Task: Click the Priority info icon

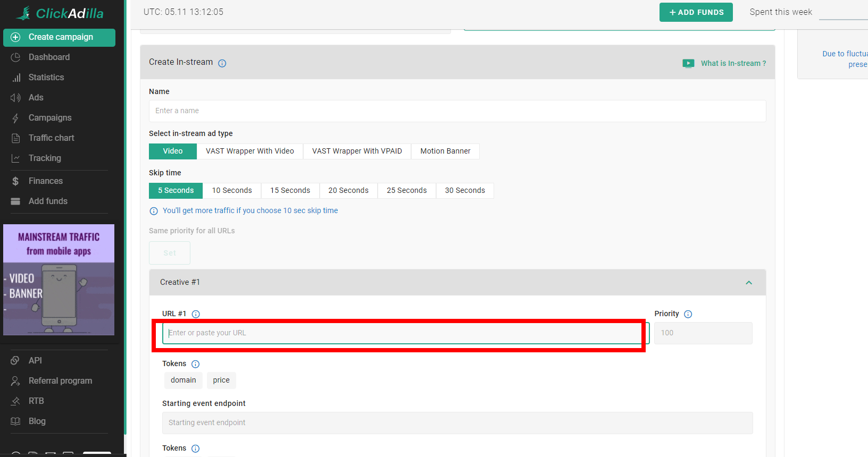Action: [688, 314]
